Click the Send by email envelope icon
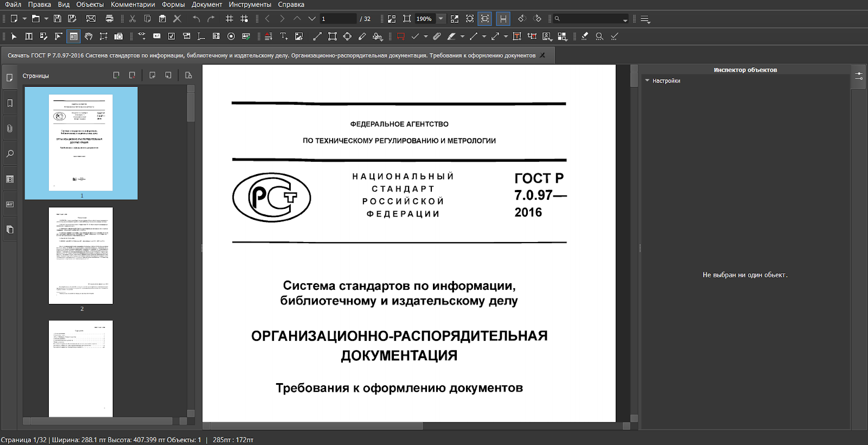Screen dimensions: 868x445 coord(91,18)
